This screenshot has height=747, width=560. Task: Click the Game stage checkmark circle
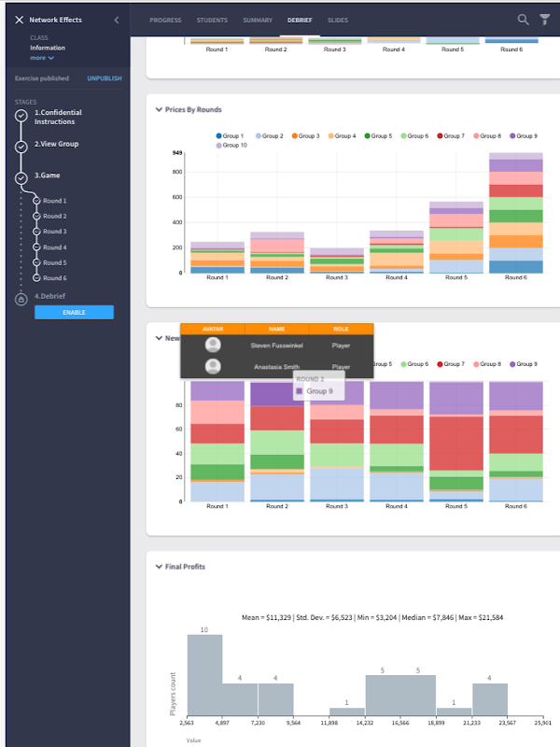(21, 178)
